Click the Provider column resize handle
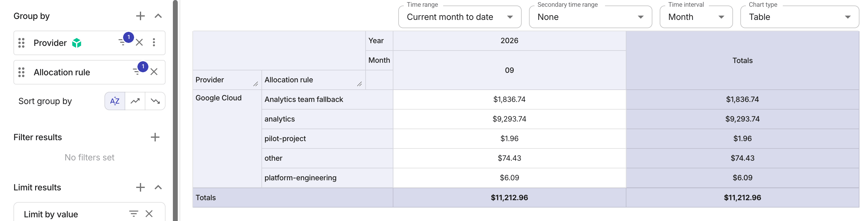868x221 pixels. tap(256, 84)
